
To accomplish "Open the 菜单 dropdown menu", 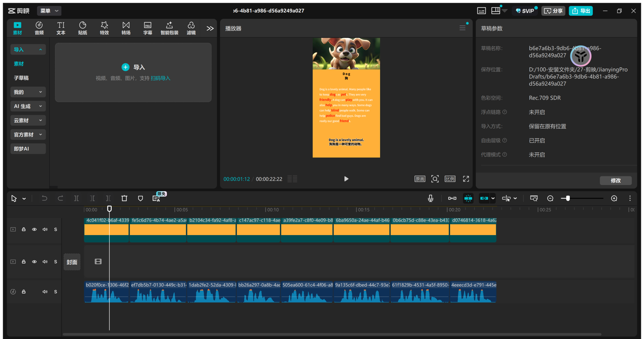I will [49, 11].
